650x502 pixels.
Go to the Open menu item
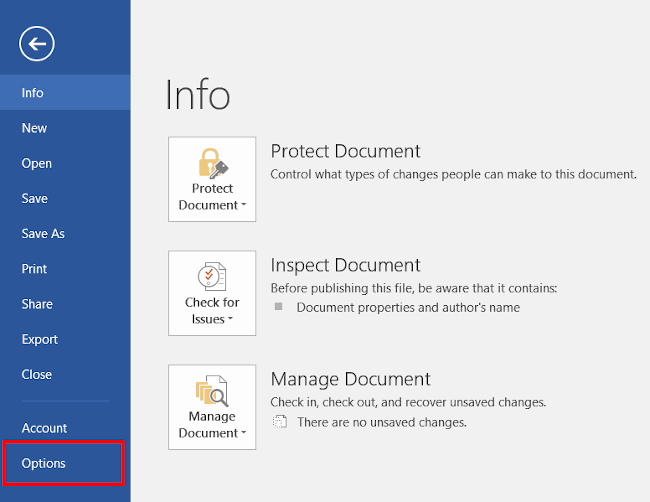click(x=36, y=163)
